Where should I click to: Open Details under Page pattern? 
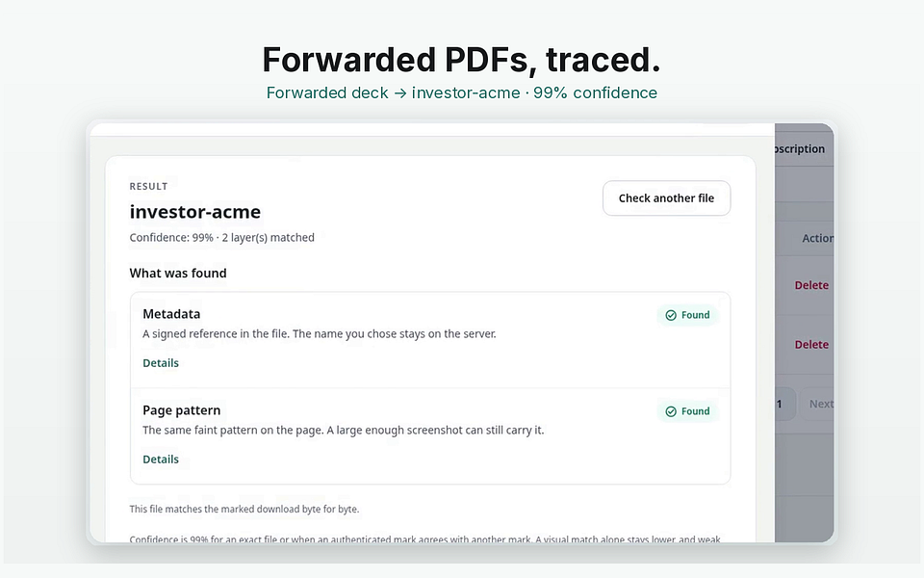click(x=161, y=459)
